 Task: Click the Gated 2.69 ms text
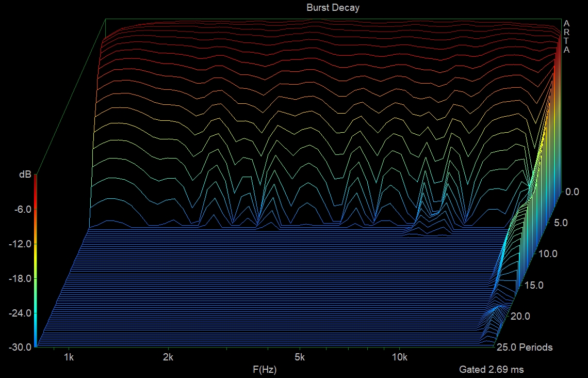(x=493, y=370)
